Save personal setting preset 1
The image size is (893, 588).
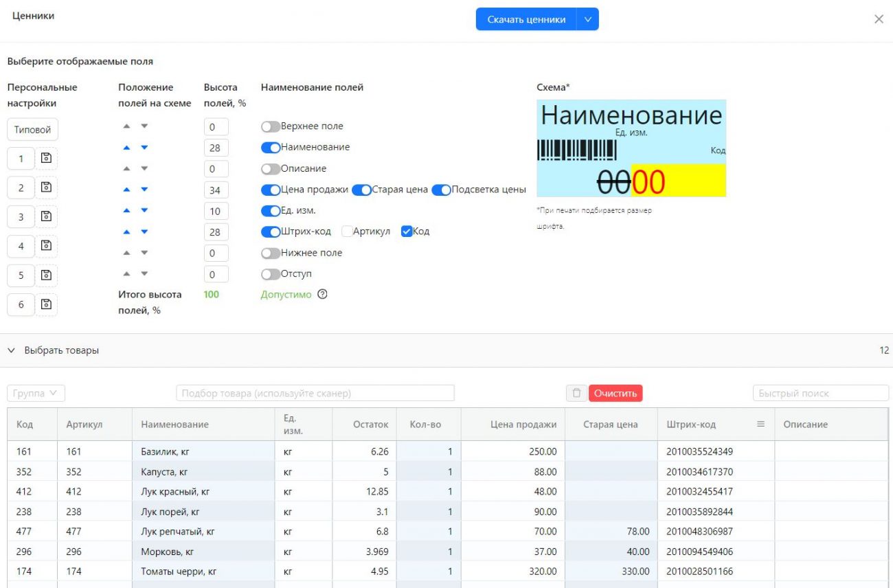point(46,159)
